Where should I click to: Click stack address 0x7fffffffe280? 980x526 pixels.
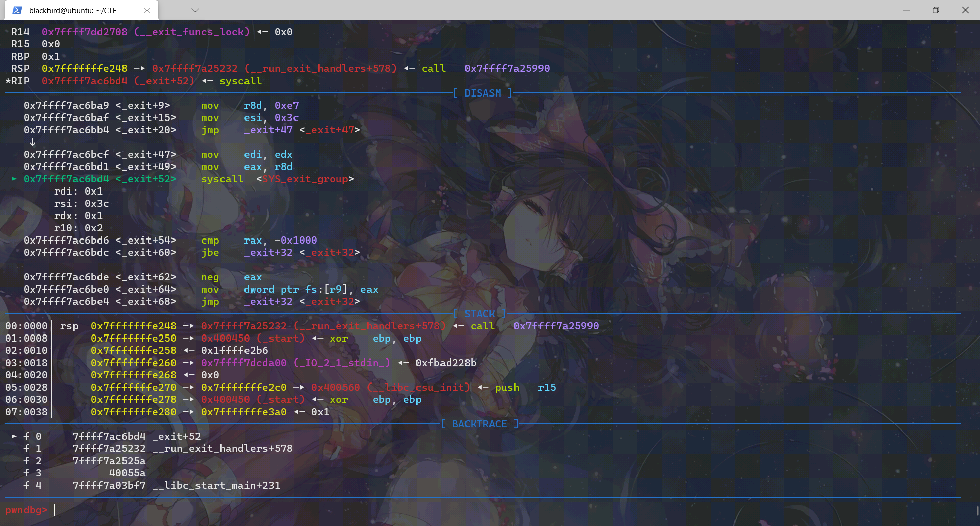[x=134, y=412]
